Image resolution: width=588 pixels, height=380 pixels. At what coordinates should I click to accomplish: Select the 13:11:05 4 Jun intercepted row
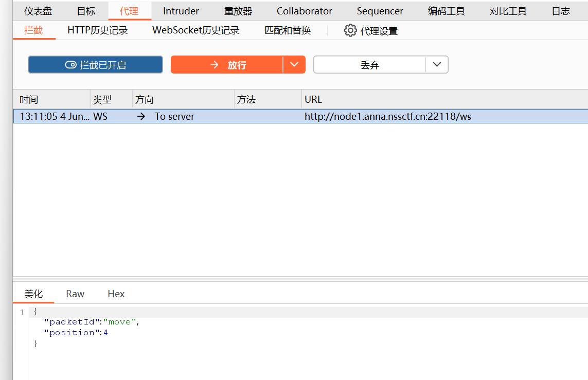point(301,116)
